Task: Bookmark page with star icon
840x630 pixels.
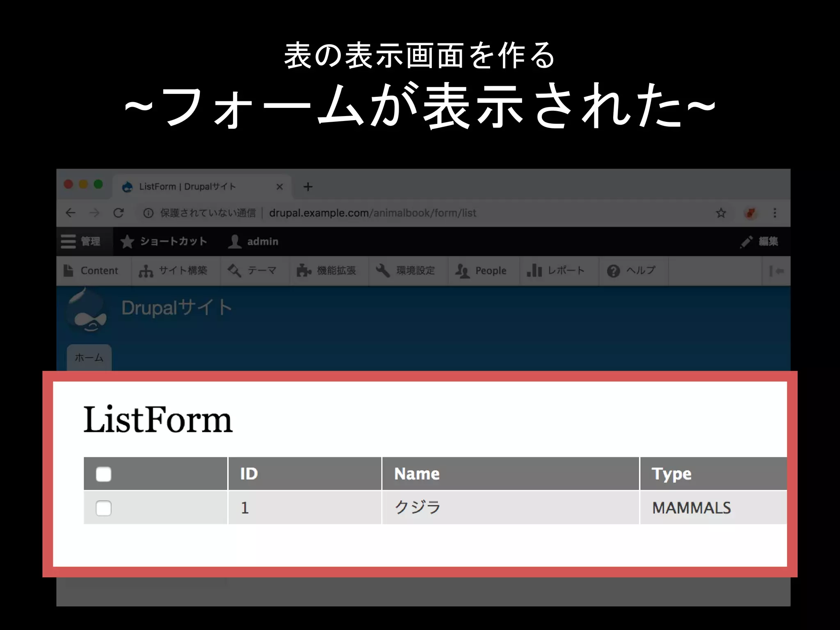Action: pyautogui.click(x=721, y=213)
